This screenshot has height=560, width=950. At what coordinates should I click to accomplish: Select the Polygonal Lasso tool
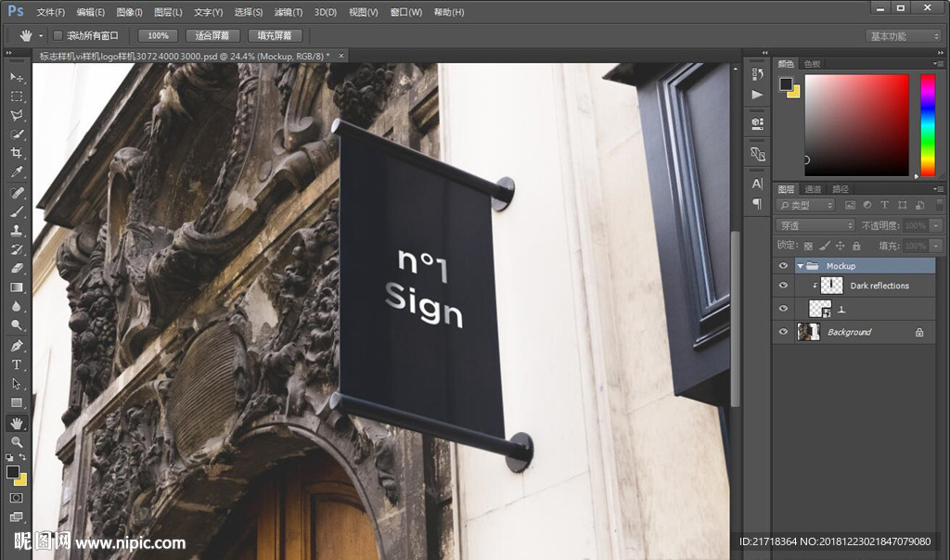click(x=17, y=115)
